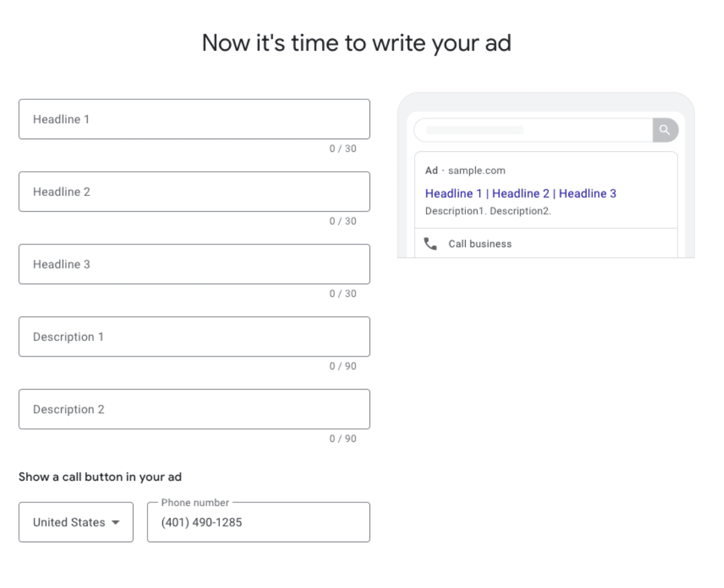Click the sample.com text in the ad preview

pyautogui.click(x=477, y=170)
